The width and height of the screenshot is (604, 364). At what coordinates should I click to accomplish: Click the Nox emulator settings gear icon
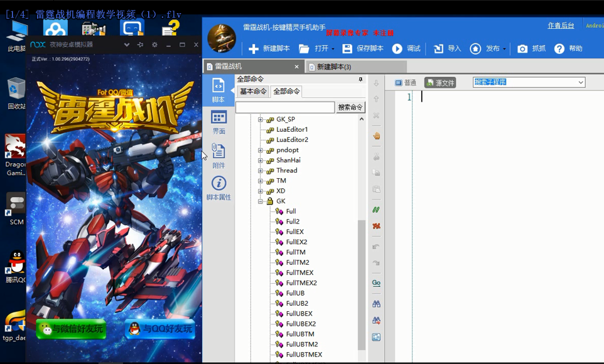click(x=155, y=45)
